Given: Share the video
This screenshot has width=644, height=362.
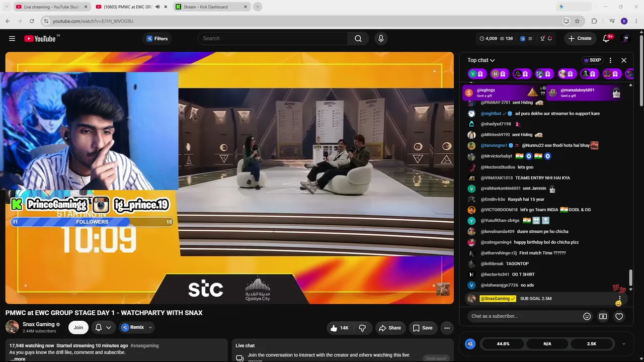Looking at the screenshot, I should coord(390,328).
